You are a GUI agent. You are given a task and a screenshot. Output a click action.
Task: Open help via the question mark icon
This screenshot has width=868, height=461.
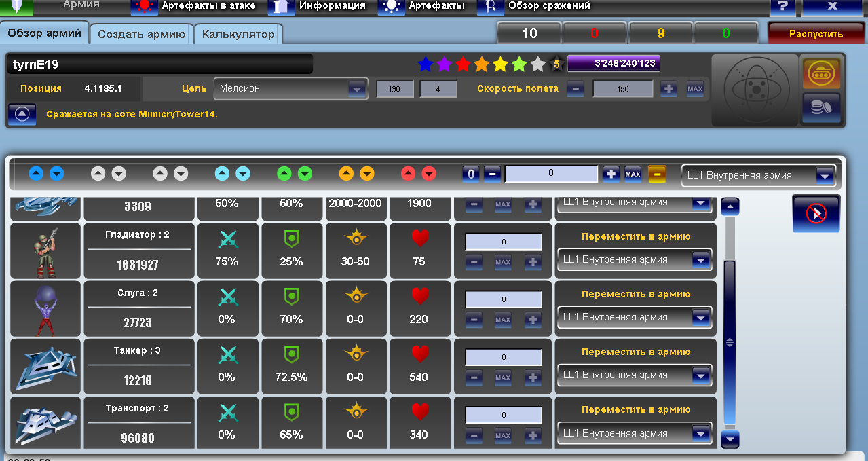tap(782, 6)
